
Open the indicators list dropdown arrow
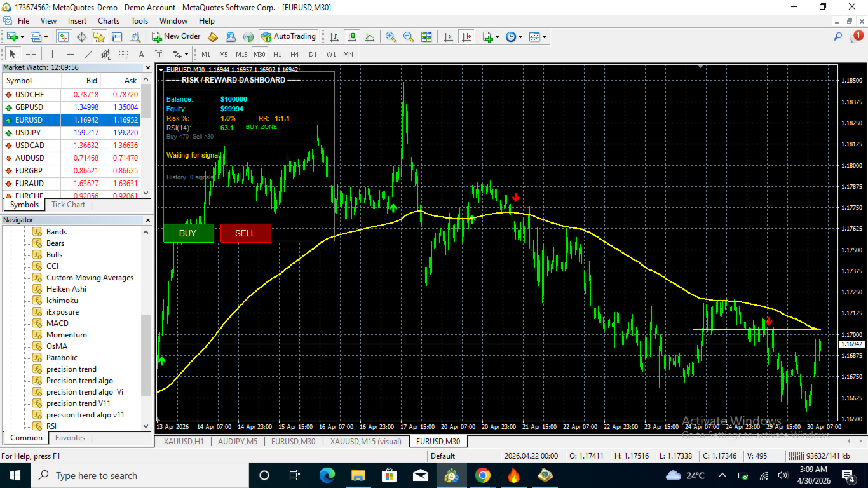click(x=497, y=37)
